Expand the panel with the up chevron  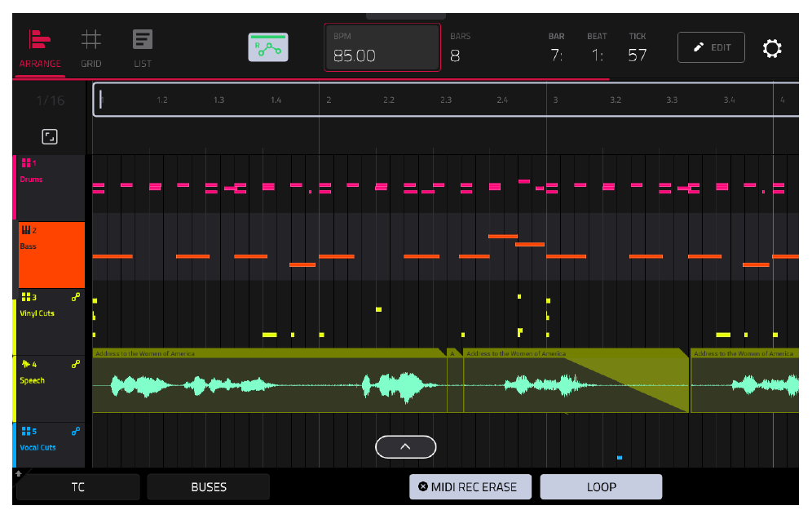pyautogui.click(x=405, y=447)
